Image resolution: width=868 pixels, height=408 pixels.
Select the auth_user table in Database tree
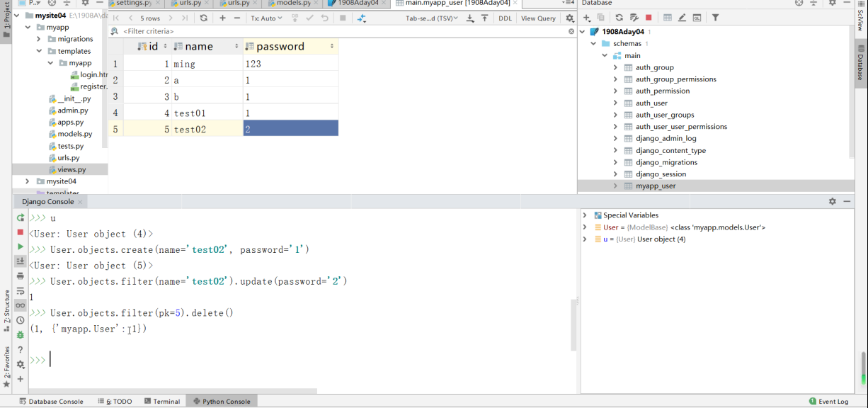pos(651,103)
